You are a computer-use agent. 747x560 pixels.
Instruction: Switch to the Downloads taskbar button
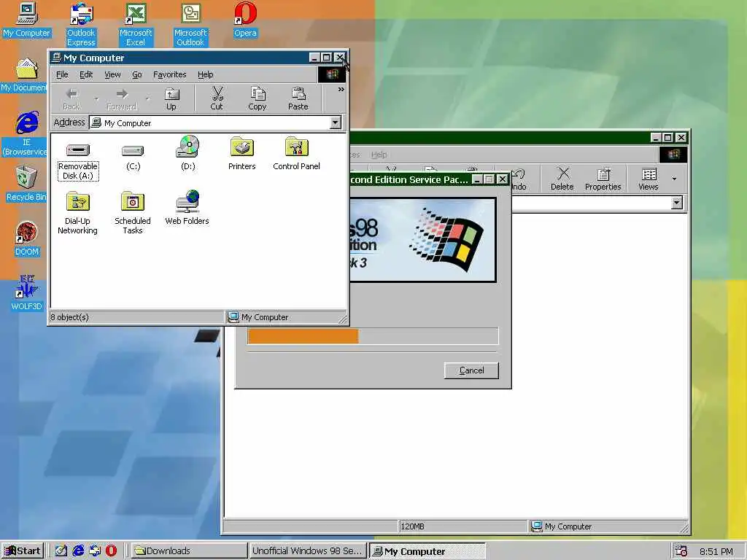[189, 551]
